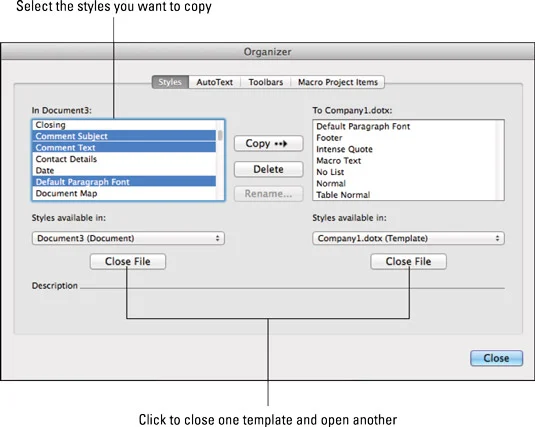Close File under Company1.dotx list

pyautogui.click(x=408, y=261)
